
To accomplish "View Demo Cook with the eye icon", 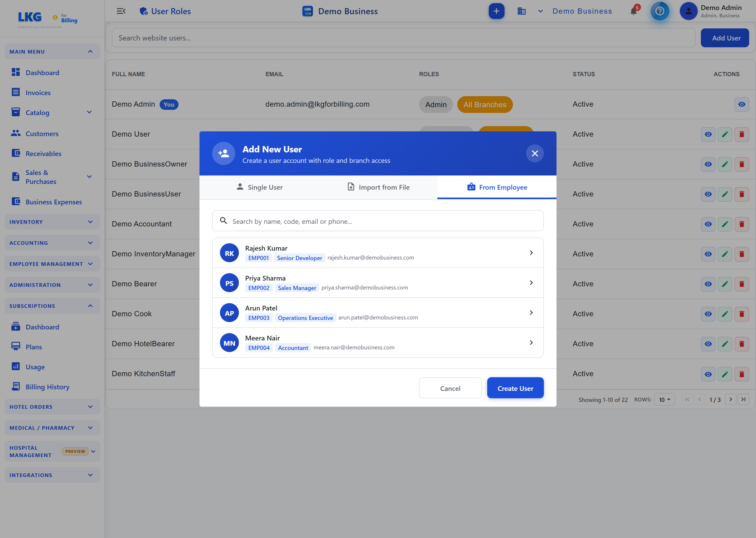I will (708, 314).
